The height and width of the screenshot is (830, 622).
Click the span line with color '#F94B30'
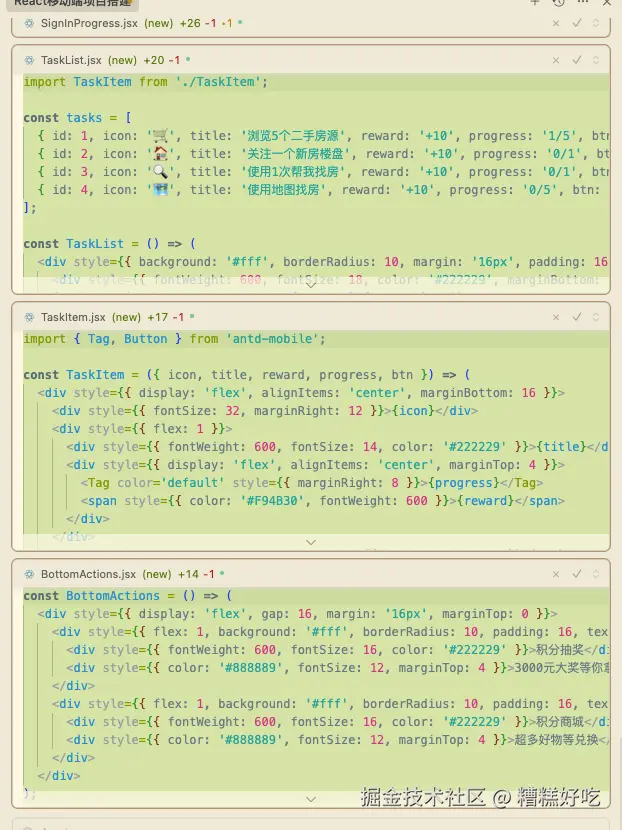(322, 501)
